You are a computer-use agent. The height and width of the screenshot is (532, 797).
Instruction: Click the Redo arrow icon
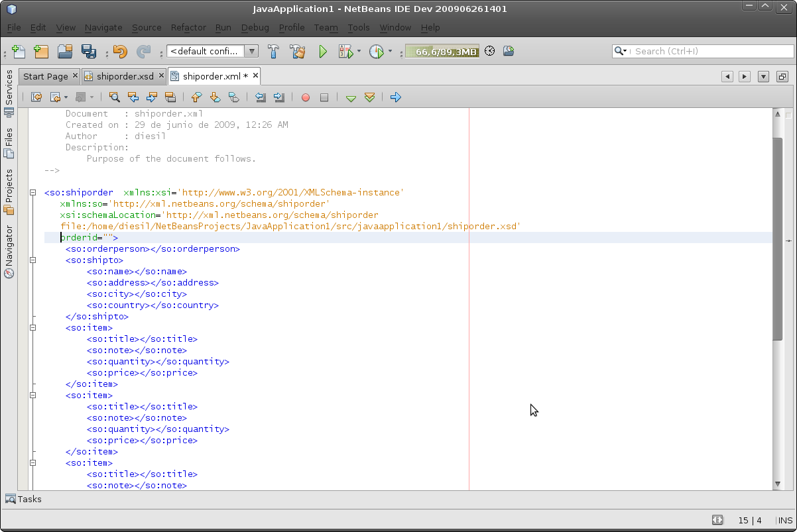click(x=143, y=51)
